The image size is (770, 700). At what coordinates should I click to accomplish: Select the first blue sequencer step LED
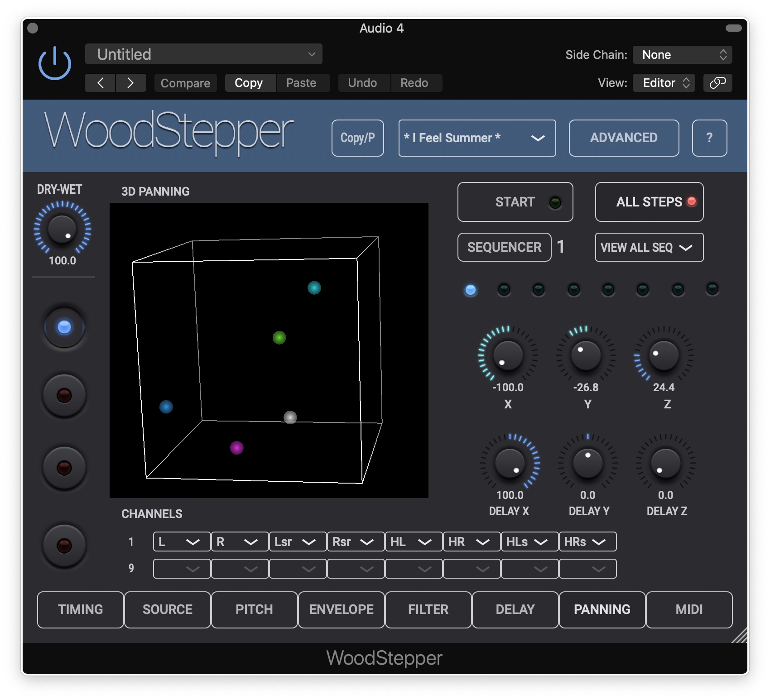pos(470,290)
